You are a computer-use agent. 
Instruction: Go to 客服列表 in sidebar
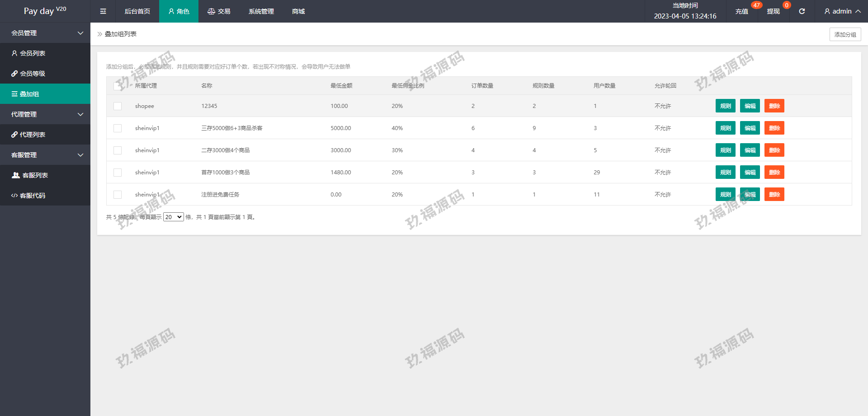pos(35,175)
